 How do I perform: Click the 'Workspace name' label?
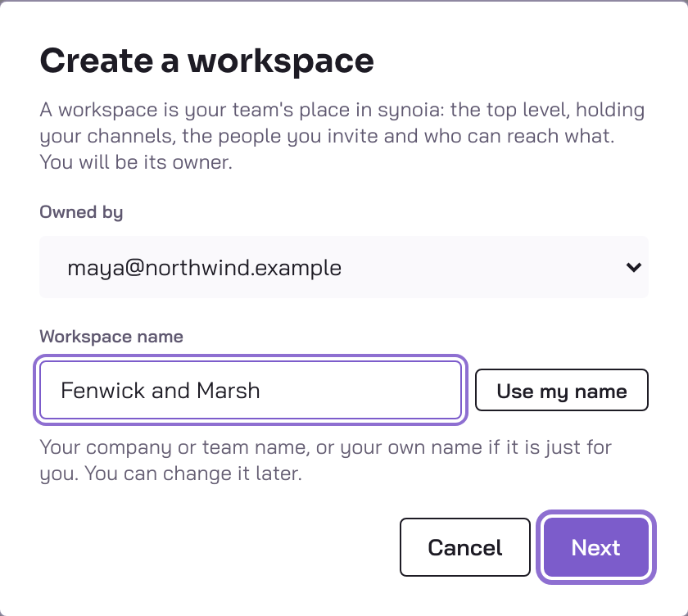(x=111, y=337)
